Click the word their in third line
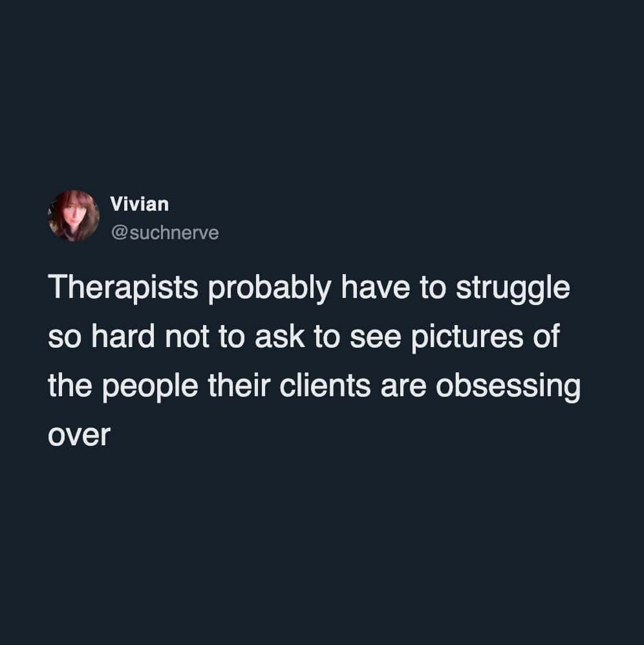The width and height of the screenshot is (644, 645). pyautogui.click(x=239, y=386)
